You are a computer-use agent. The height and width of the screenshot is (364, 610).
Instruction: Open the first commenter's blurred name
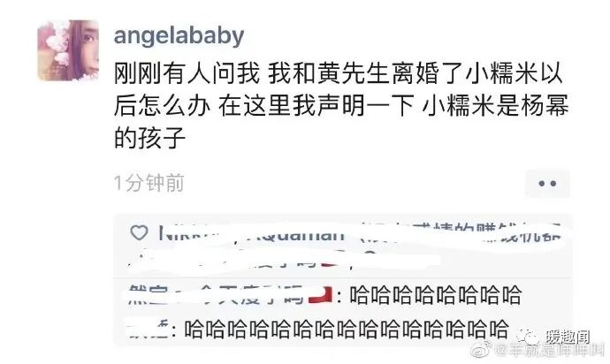point(216,295)
